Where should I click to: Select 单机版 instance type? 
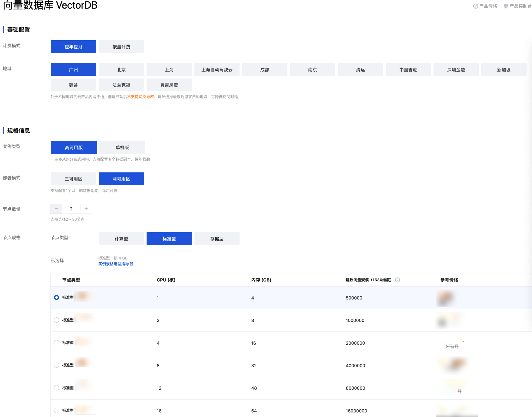(x=122, y=147)
